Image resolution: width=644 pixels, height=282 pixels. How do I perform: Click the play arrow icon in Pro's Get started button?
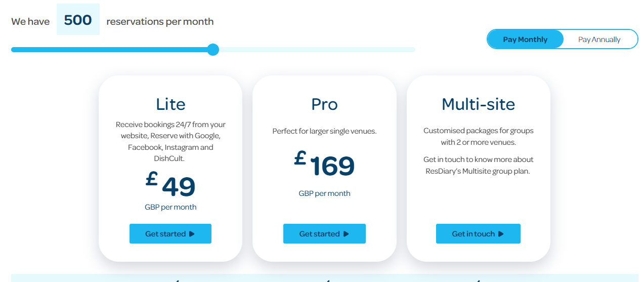pyautogui.click(x=346, y=234)
